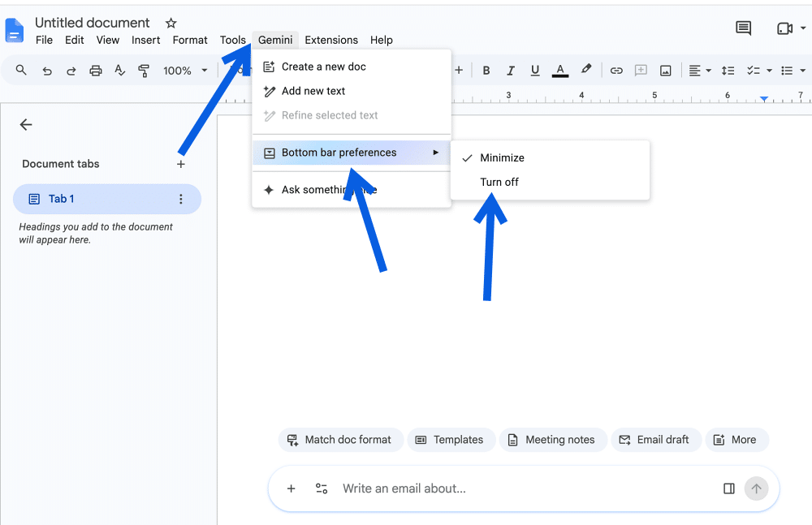Open the Edit menu
The height and width of the screenshot is (525, 812).
click(74, 40)
